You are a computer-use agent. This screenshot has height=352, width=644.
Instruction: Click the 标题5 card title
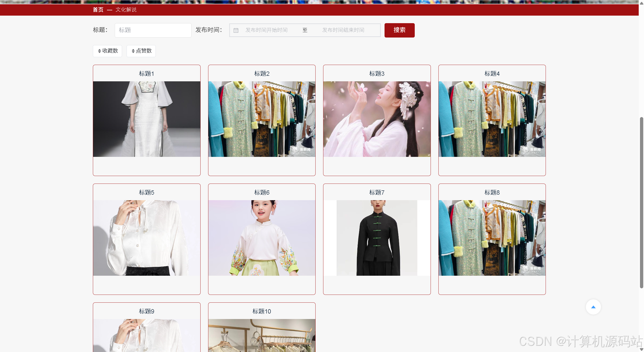coord(147,192)
